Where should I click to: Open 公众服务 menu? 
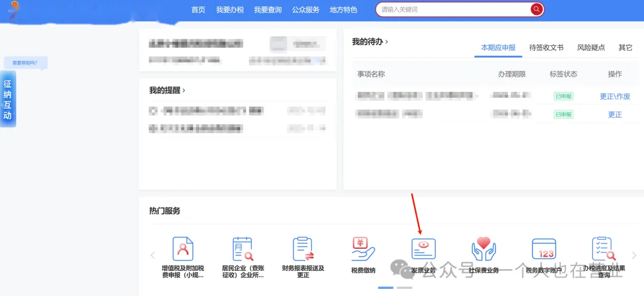[305, 10]
